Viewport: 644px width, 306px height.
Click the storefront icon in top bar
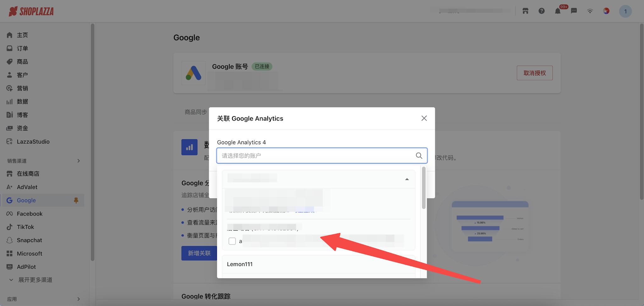(525, 11)
